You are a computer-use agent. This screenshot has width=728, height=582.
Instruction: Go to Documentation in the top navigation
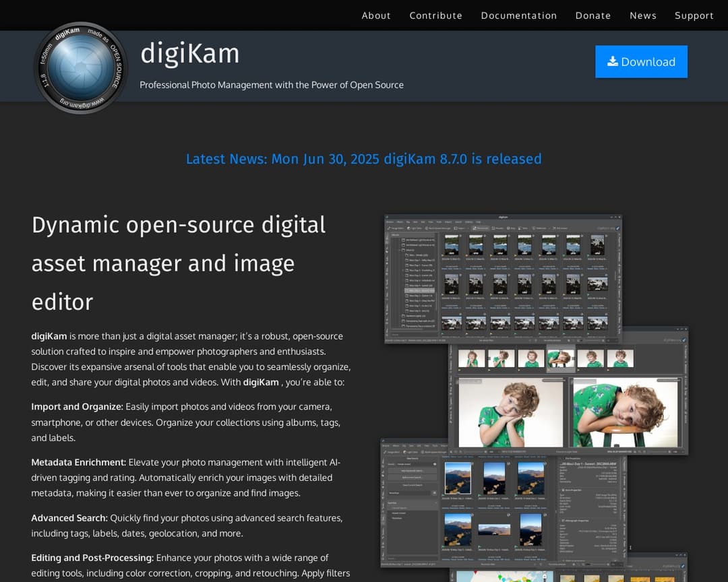[x=518, y=15]
